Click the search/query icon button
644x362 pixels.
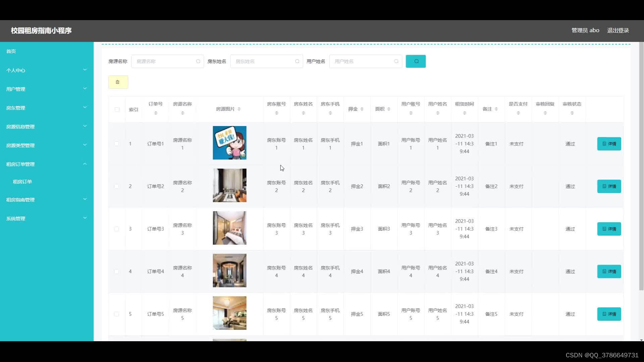[416, 61]
